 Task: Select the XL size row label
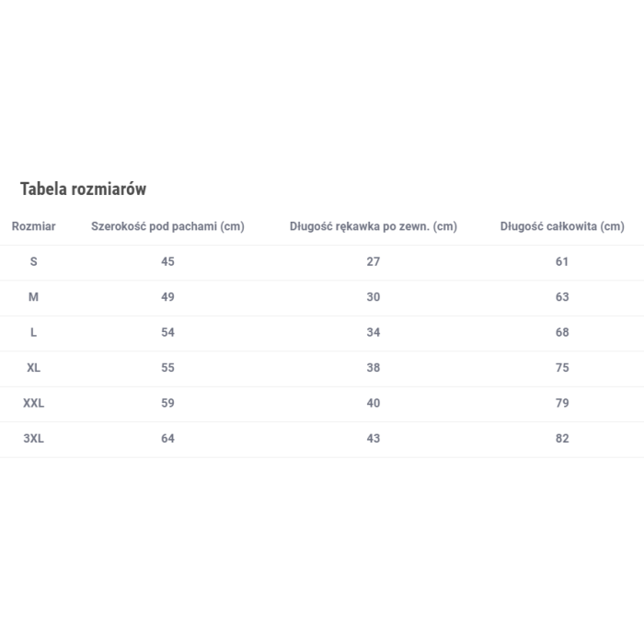click(34, 367)
